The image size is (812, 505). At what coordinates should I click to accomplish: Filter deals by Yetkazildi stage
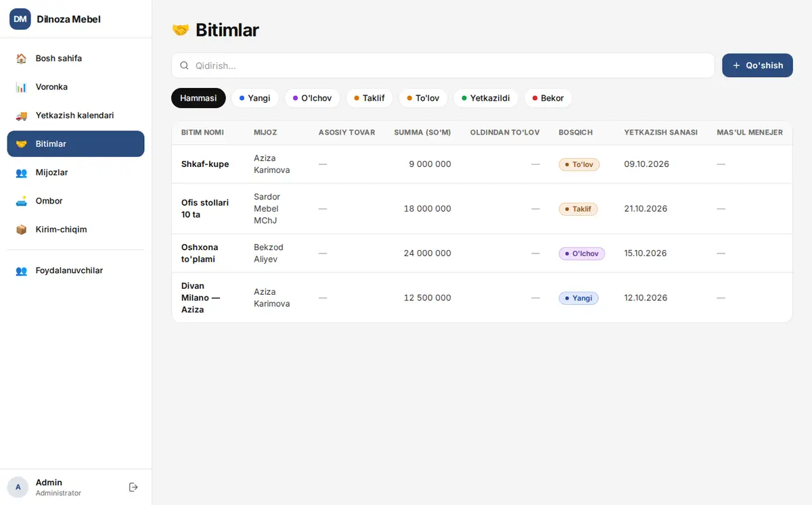pos(486,98)
